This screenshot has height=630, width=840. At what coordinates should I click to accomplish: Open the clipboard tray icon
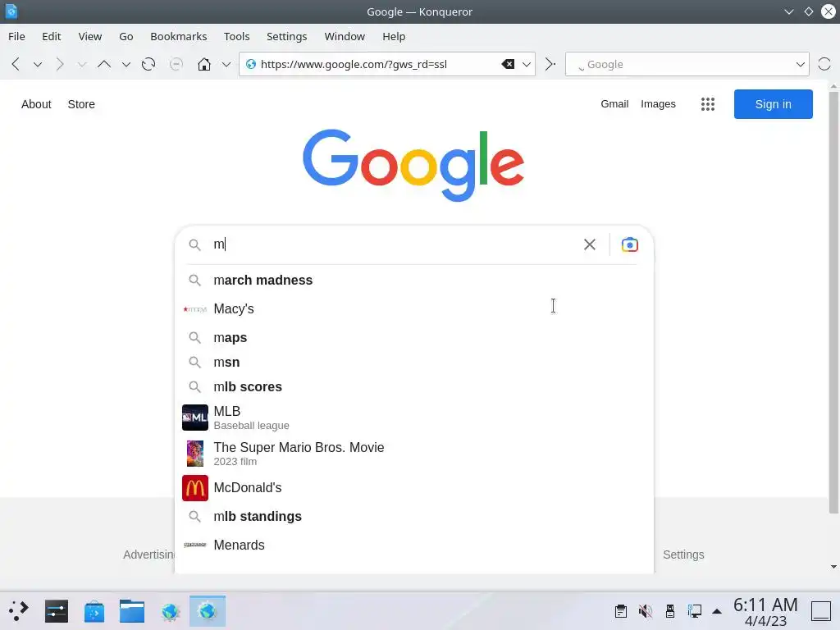[x=621, y=610]
